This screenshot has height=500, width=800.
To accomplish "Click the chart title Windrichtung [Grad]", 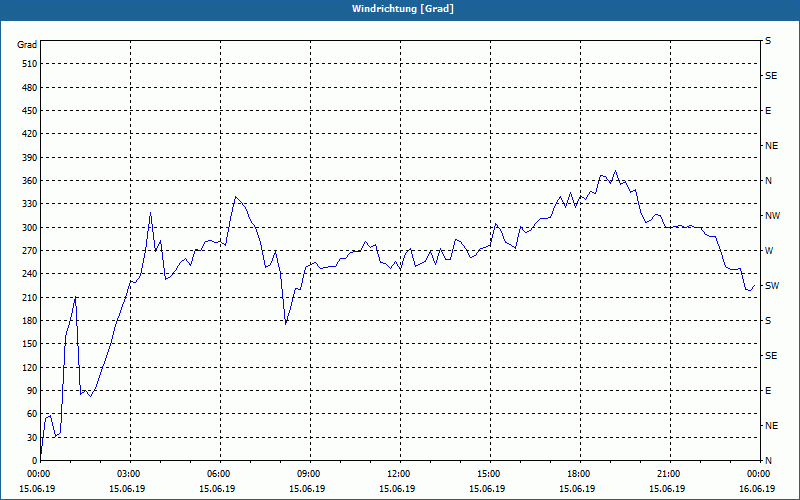I will click(x=403, y=9).
